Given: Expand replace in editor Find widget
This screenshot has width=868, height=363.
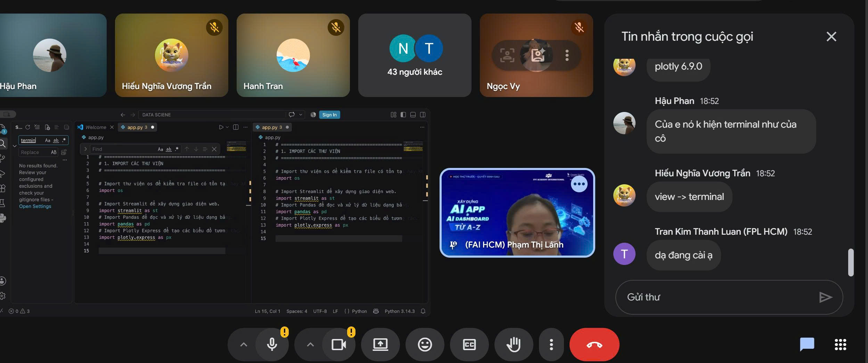Looking at the screenshot, I should 85,149.
